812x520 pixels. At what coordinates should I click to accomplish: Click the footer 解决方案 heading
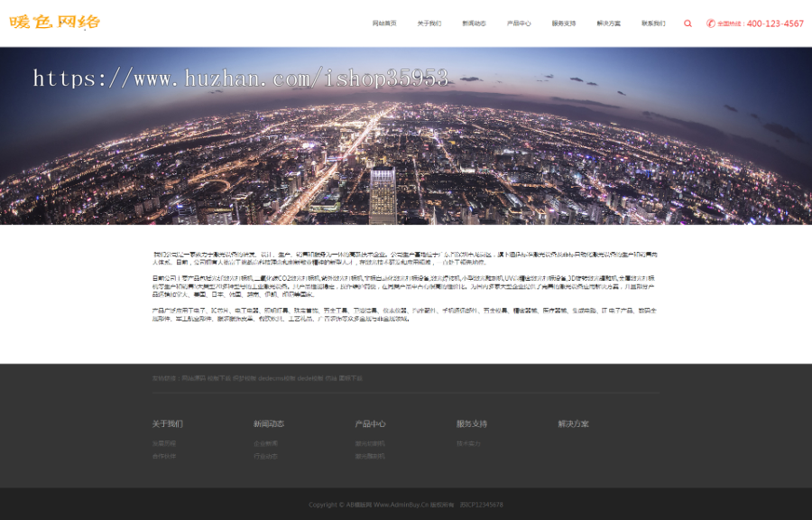click(573, 423)
